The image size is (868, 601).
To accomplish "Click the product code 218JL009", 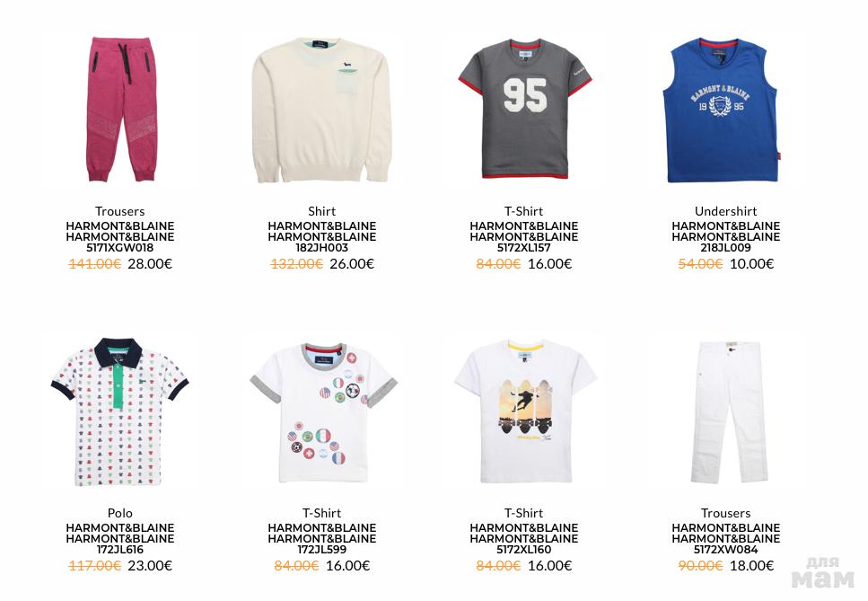I will point(726,248).
